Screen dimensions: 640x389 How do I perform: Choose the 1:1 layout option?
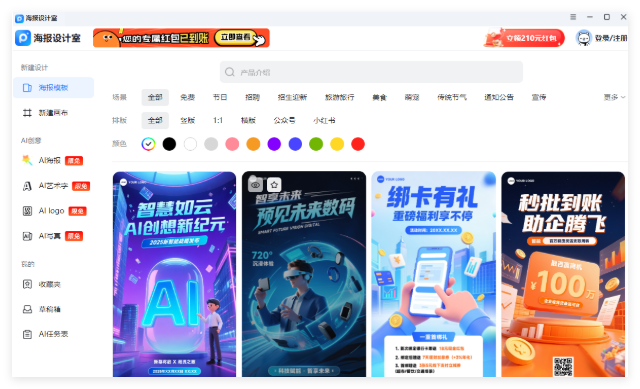pyautogui.click(x=218, y=120)
